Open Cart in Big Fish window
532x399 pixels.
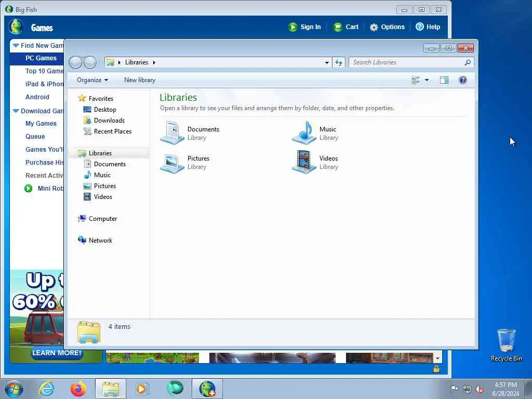pyautogui.click(x=345, y=27)
